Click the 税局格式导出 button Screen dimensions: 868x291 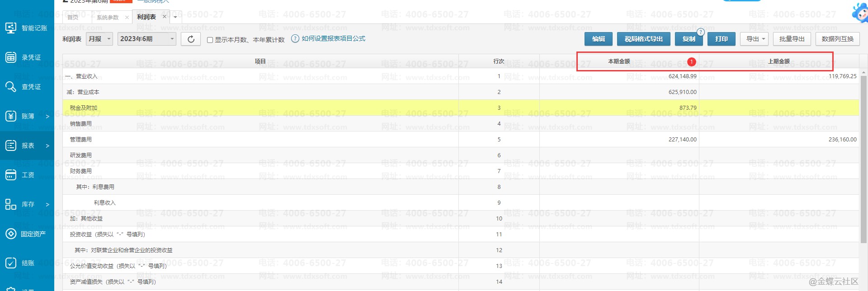pyautogui.click(x=643, y=39)
